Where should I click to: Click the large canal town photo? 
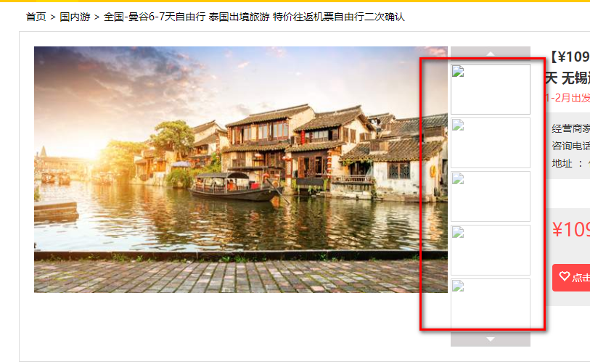click(x=241, y=170)
